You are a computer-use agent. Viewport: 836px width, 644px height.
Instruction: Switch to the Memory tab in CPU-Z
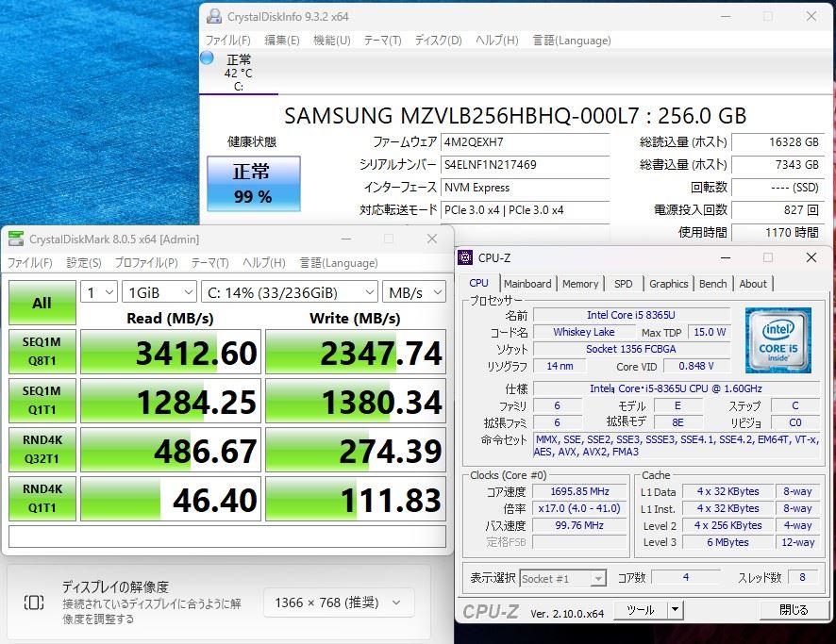tap(580, 284)
